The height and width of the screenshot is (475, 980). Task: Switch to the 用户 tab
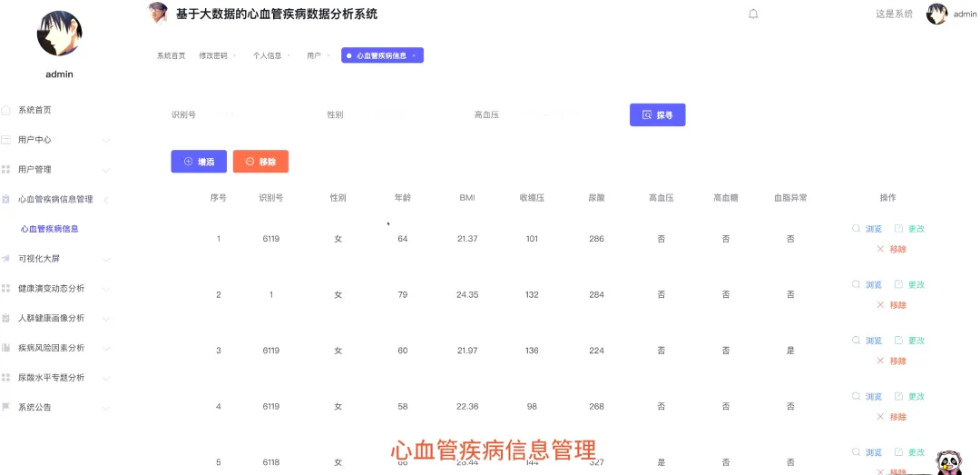[314, 55]
